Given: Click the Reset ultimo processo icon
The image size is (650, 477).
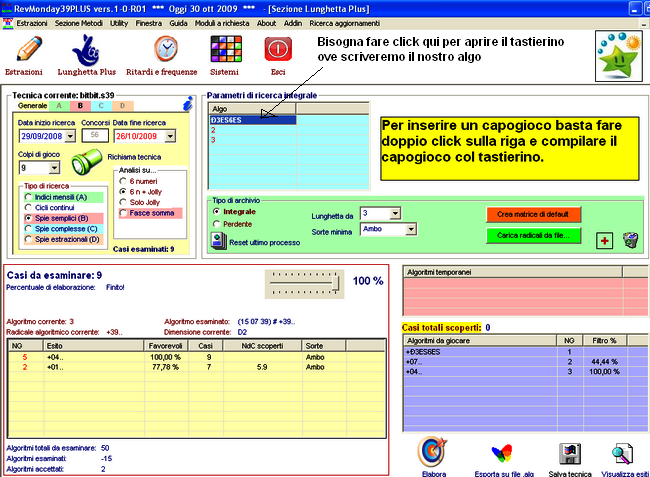Looking at the screenshot, I should pos(218,241).
